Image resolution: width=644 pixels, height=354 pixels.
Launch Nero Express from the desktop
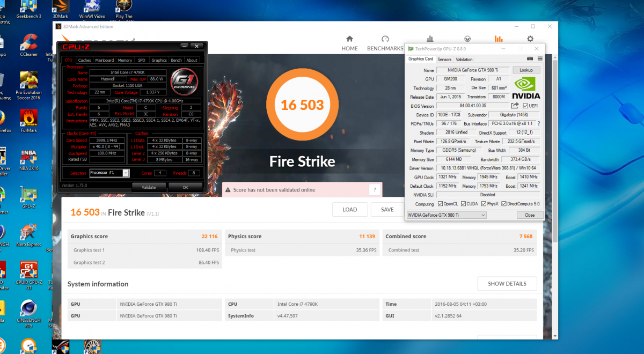28,236
